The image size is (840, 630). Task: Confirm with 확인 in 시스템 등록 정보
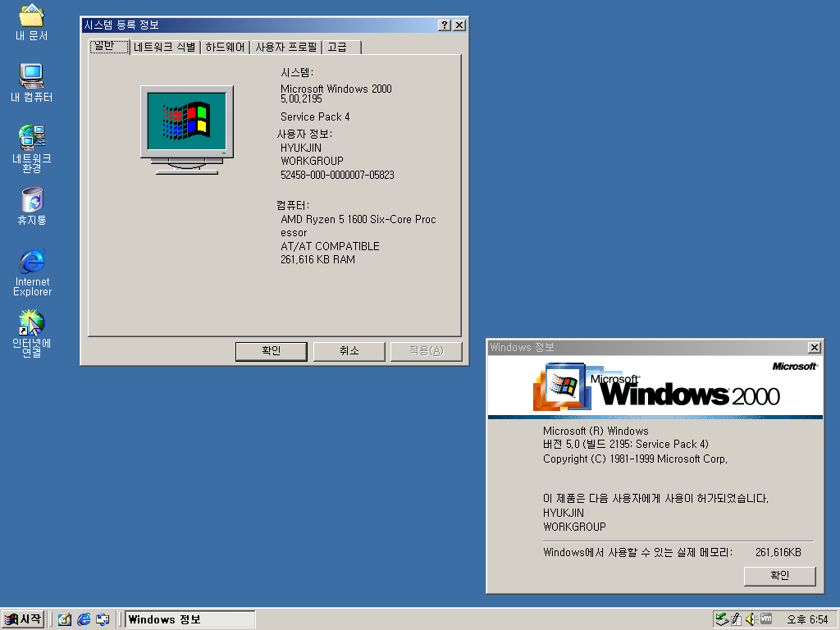tap(271, 351)
